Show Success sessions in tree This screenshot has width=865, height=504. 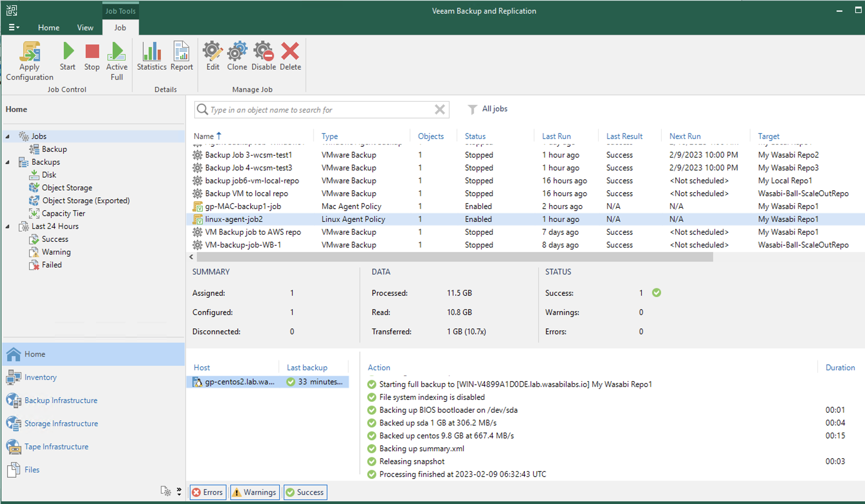pos(49,239)
